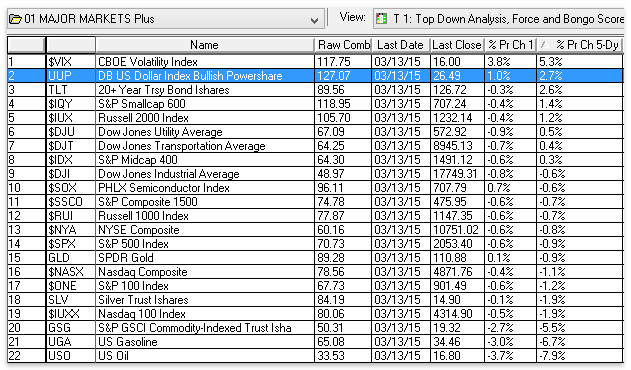Click the 17749.31 Last Close value
The image size is (631, 370).
tap(455, 174)
